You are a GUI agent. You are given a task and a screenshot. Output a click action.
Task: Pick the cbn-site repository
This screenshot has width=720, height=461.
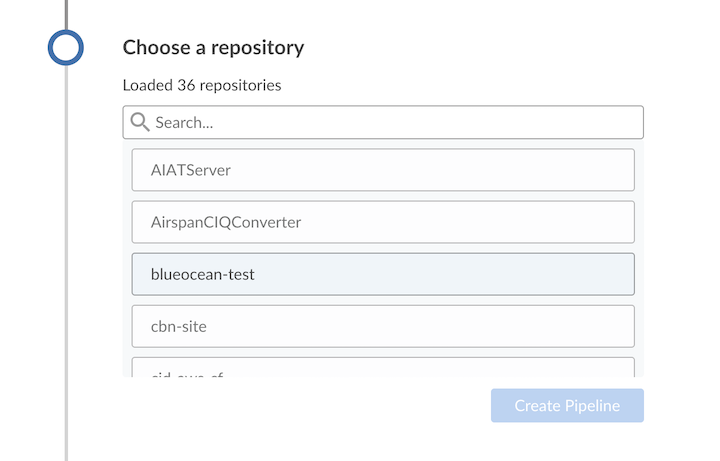pos(383,326)
